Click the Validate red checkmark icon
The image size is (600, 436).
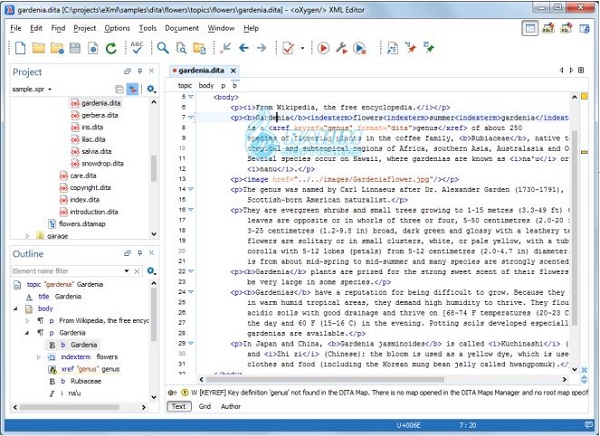pyautogui.click(x=289, y=48)
